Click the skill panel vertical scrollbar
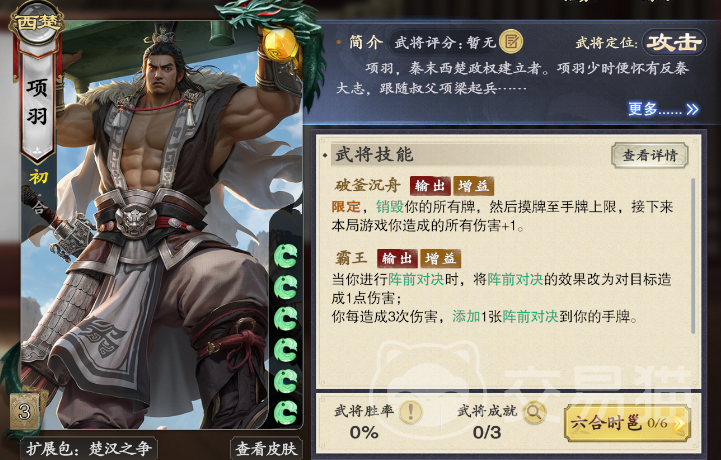Viewport: 721px width, 460px height. tap(693, 255)
